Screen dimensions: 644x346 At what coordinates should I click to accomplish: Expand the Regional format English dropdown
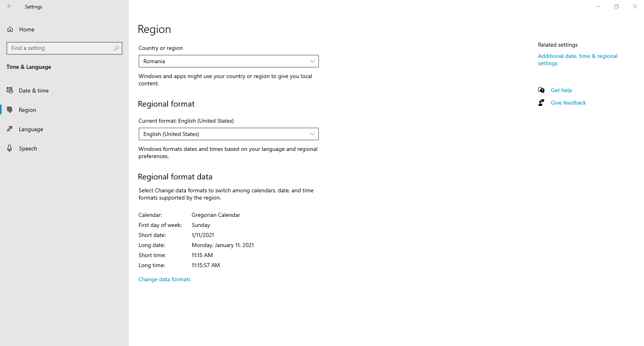(229, 134)
